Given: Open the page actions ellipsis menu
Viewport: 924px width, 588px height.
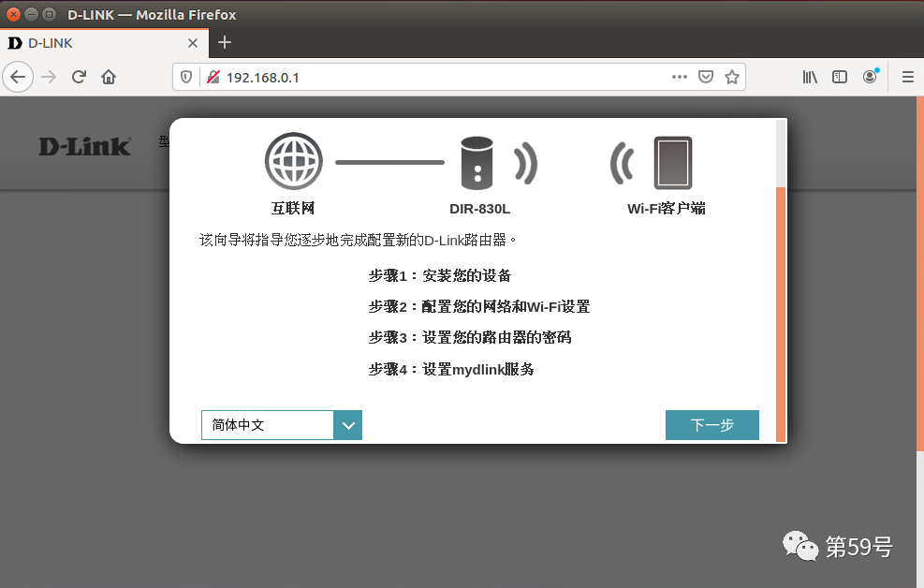Looking at the screenshot, I should (x=680, y=77).
